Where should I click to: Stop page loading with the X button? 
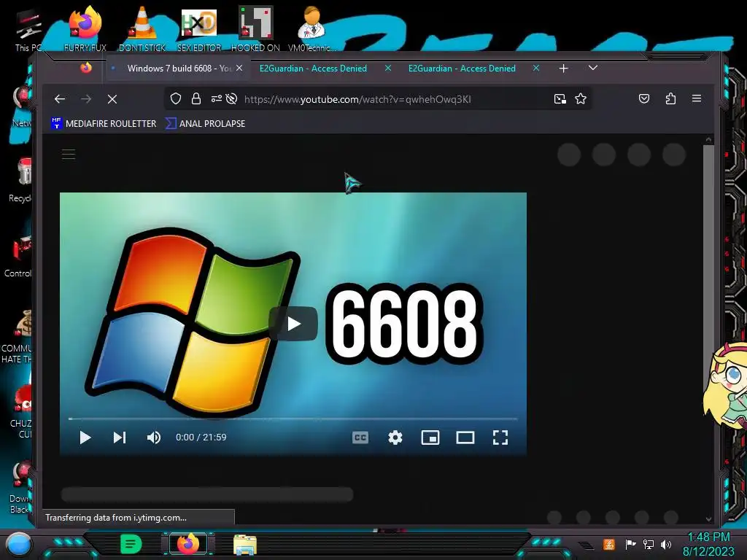pos(112,99)
